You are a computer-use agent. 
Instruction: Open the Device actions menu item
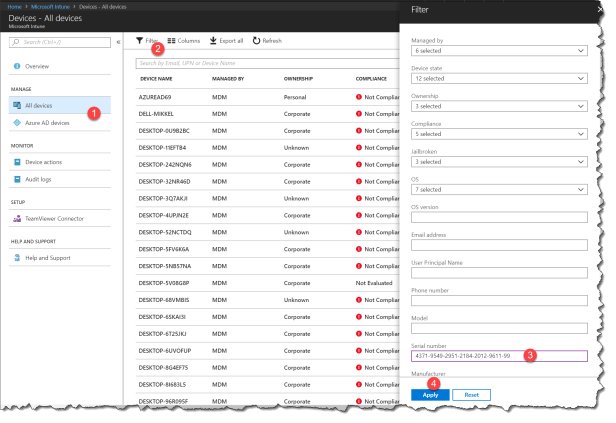click(x=60, y=162)
